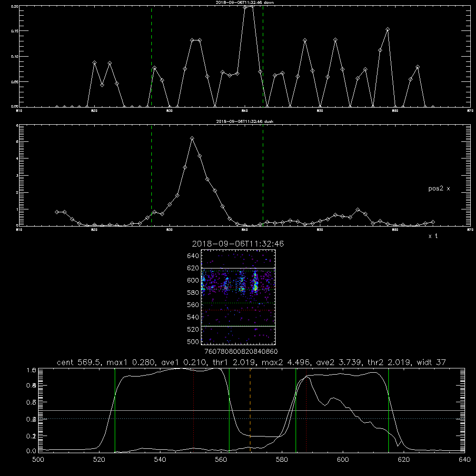The image size is (476, 476).
Task: Click red dotted line near 588 in bottom plot
Action: coord(306,410)
